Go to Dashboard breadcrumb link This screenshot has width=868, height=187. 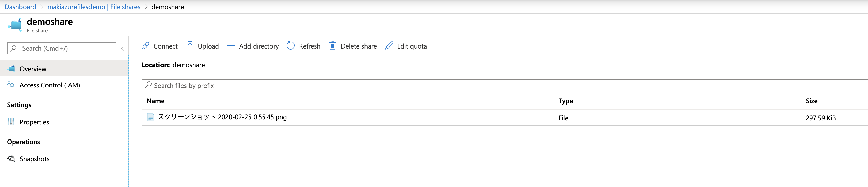(20, 7)
